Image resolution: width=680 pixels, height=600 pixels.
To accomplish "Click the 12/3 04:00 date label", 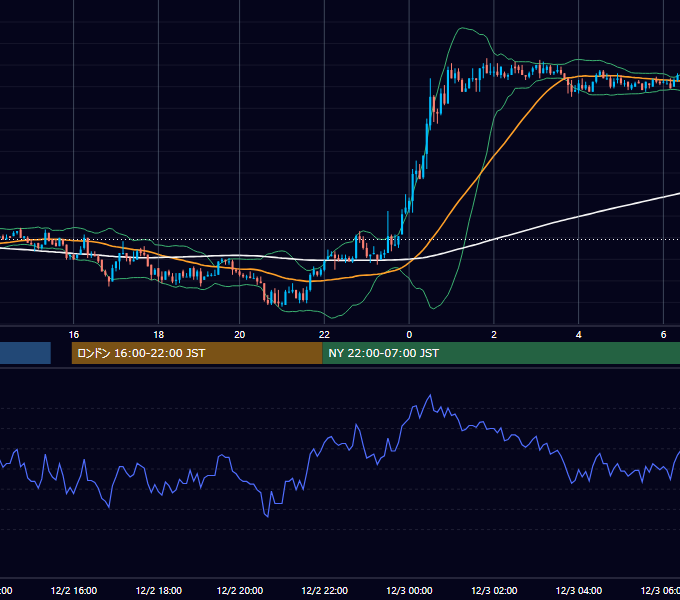I will point(579,591).
